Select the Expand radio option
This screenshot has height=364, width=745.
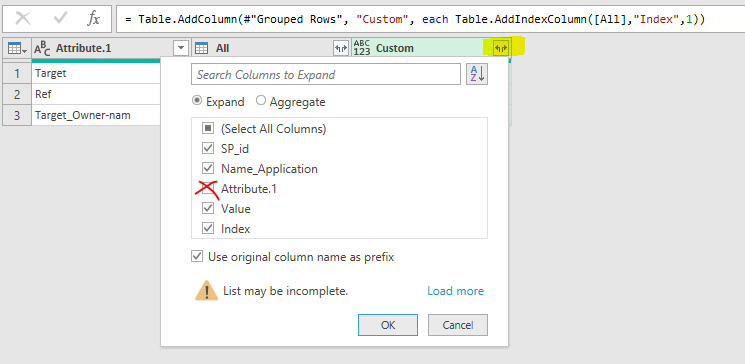click(196, 101)
